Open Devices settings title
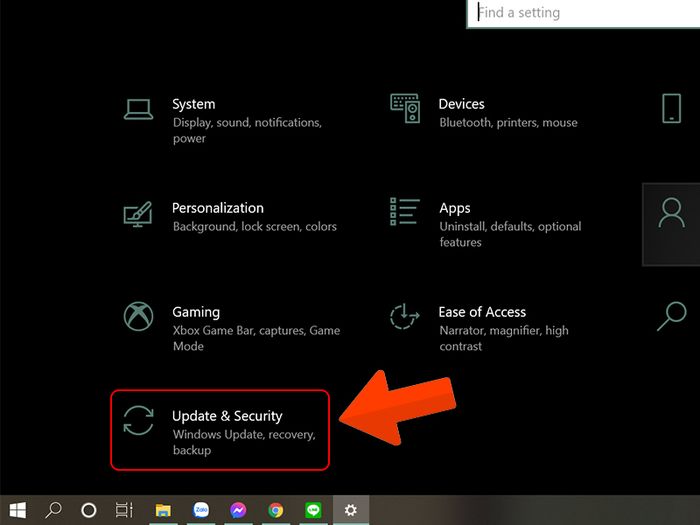700x525 pixels. coord(461,104)
